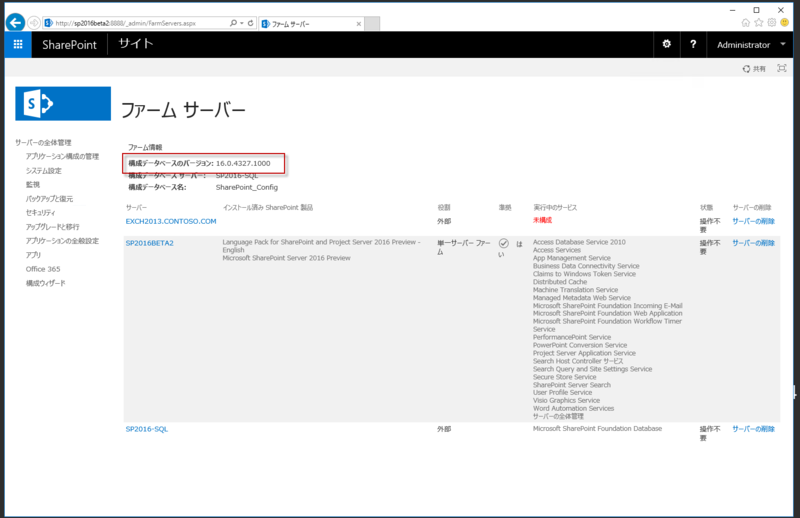The image size is (800, 518).
Task: Open the SP2016BETA2 server link
Action: point(150,243)
